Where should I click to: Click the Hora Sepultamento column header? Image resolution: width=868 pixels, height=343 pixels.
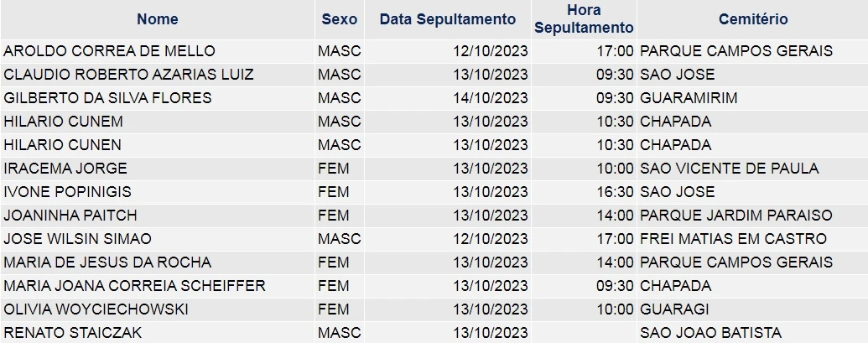584,19
